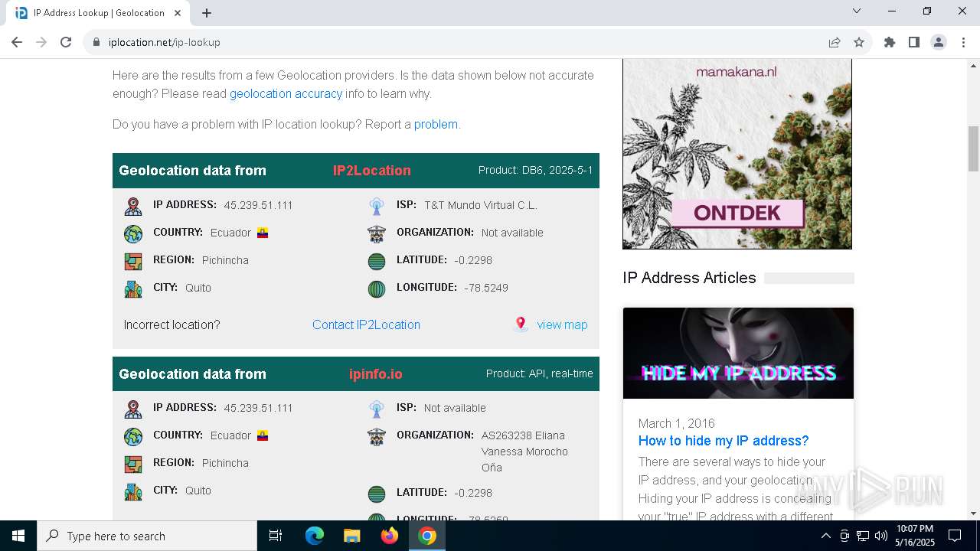Select the IP Address Lookup tab

(x=98, y=13)
